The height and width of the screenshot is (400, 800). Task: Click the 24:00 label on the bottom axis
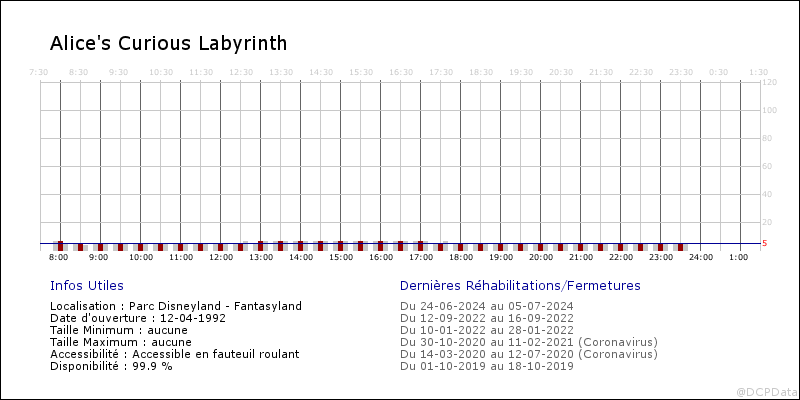(x=702, y=258)
